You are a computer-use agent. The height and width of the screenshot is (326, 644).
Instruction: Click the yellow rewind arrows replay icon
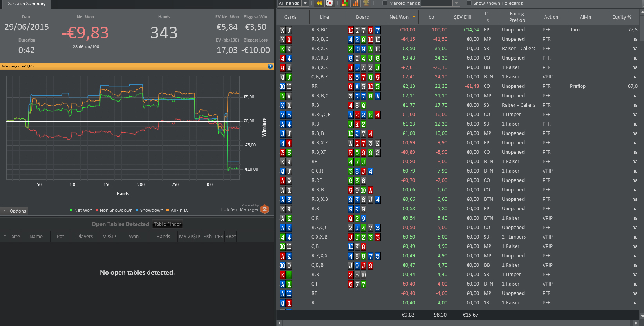click(319, 3)
